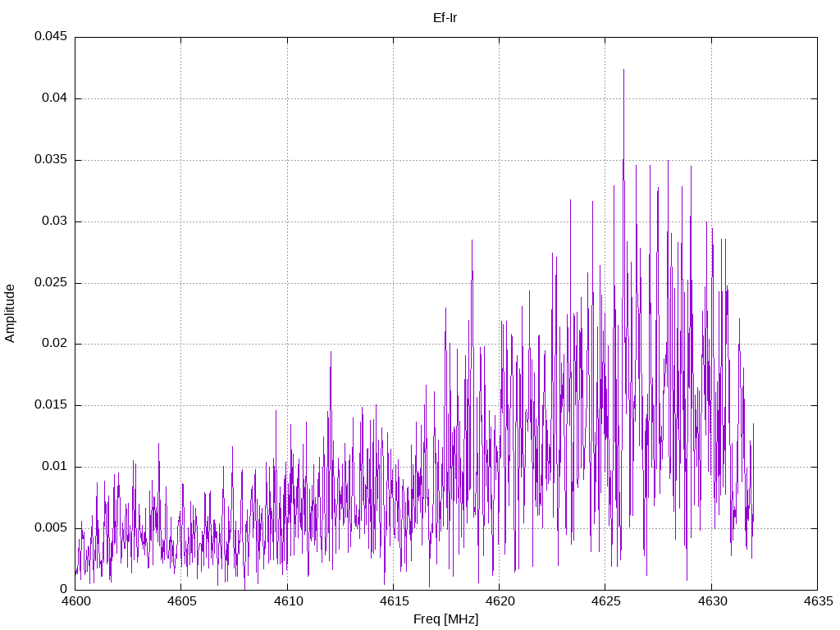The height and width of the screenshot is (630, 840).
Task: Click the x-axis tick label 4635
Action: 818,601
